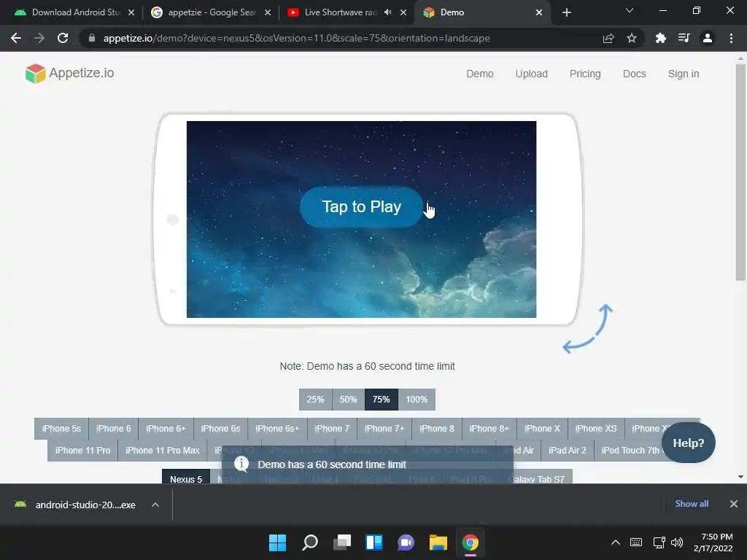Open the Demo nav link
The height and width of the screenshot is (560, 747).
[480, 74]
